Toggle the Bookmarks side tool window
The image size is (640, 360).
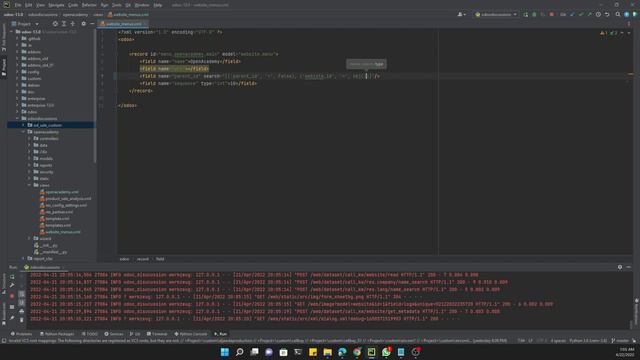coord(4,313)
